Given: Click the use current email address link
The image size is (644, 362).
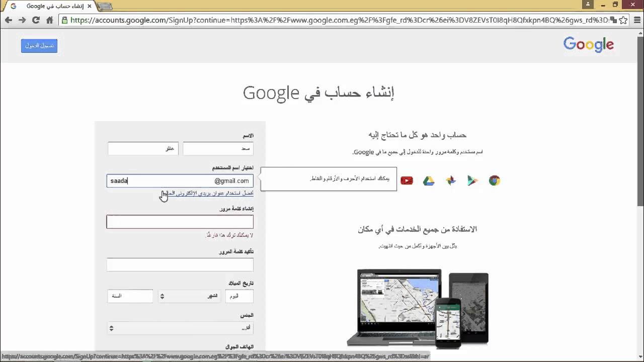Looking at the screenshot, I should pos(209,193).
